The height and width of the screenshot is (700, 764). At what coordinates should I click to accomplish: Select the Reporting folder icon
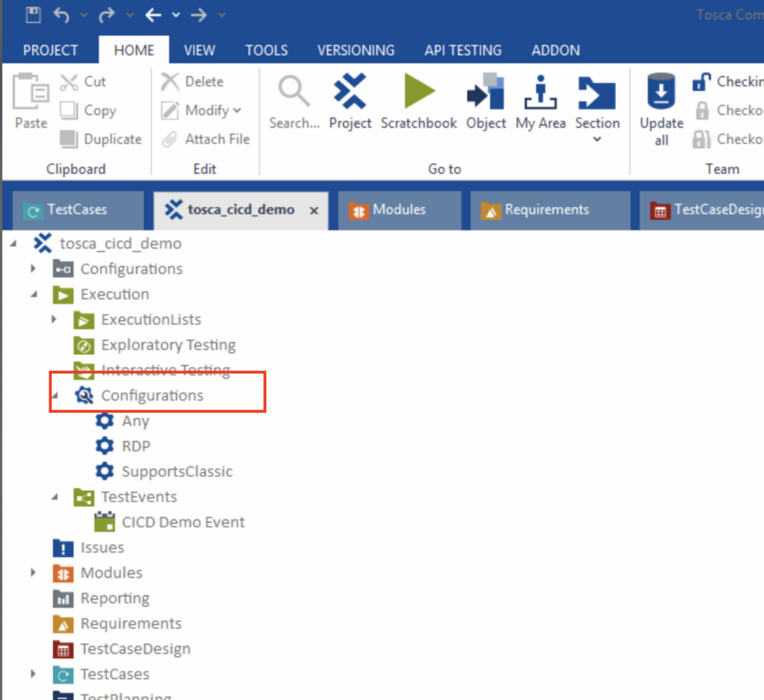[x=63, y=599]
